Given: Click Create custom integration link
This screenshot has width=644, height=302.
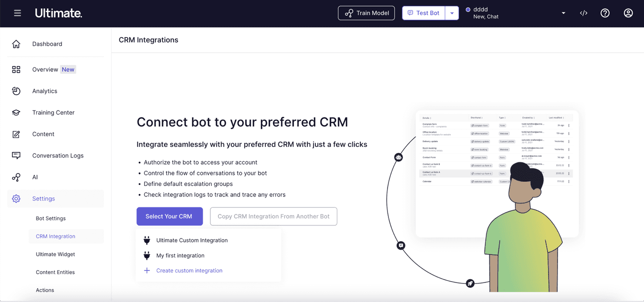Looking at the screenshot, I should (x=189, y=271).
